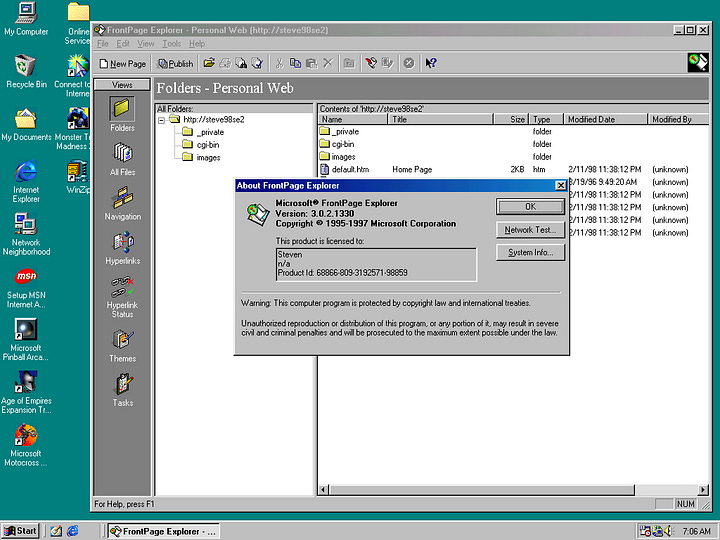Screen dimensions: 720x540
Task: Click the Show FrontPage Editor icon
Action: [x=371, y=63]
